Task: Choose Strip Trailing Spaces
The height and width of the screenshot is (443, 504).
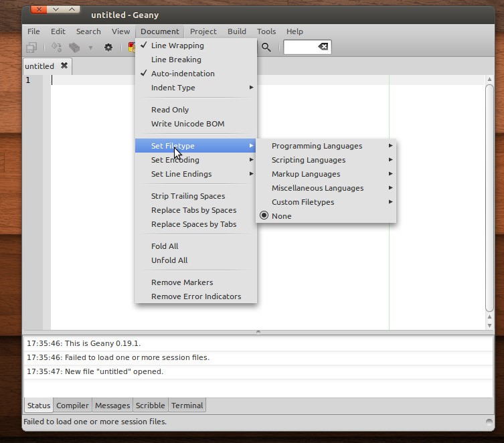Action: click(188, 196)
